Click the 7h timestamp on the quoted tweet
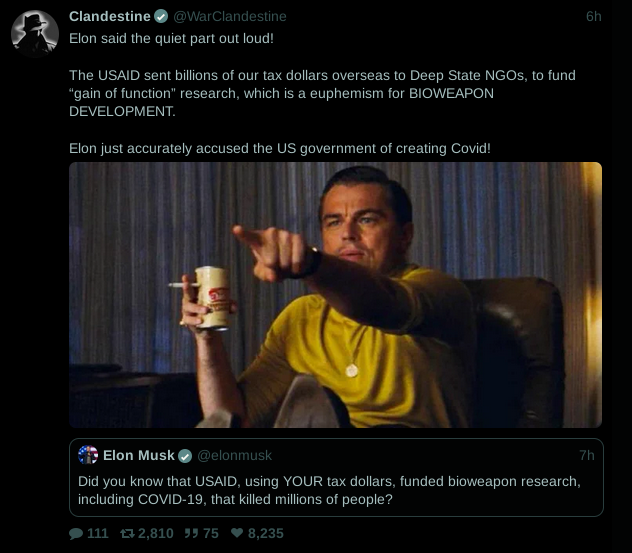 [586, 456]
